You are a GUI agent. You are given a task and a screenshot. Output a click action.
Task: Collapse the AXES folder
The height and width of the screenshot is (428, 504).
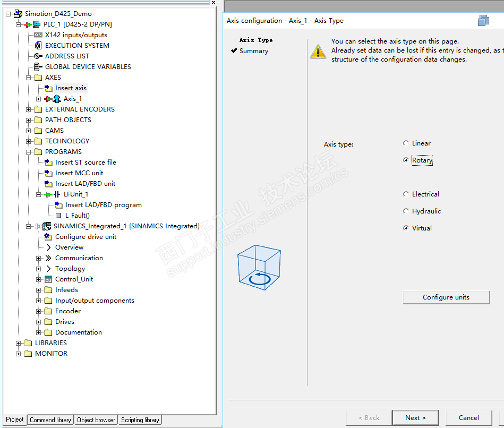pos(29,78)
